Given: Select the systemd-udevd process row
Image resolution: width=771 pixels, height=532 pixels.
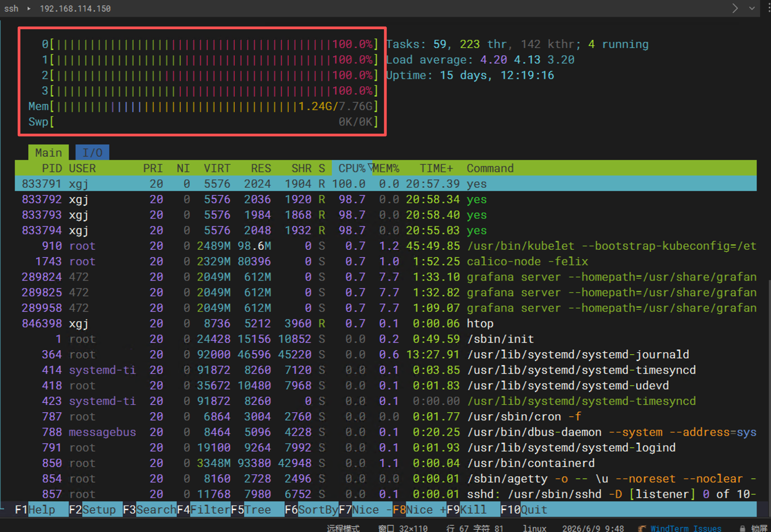Looking at the screenshot, I should 385,386.
